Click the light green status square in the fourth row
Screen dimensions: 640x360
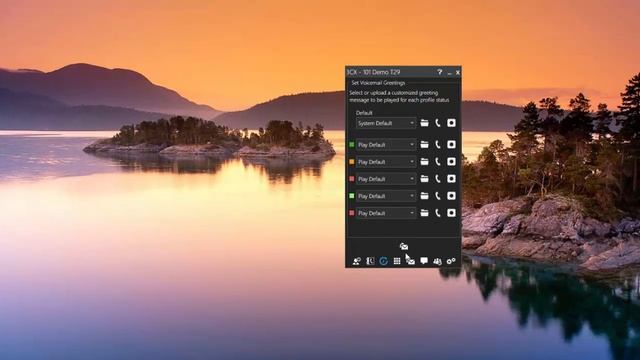[351, 196]
